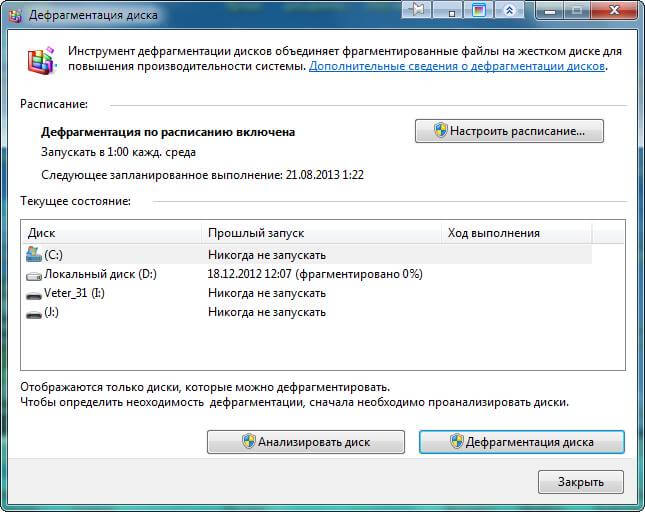Click the shield icon on Настроить расписание
The height and width of the screenshot is (512, 645).
coord(441,130)
